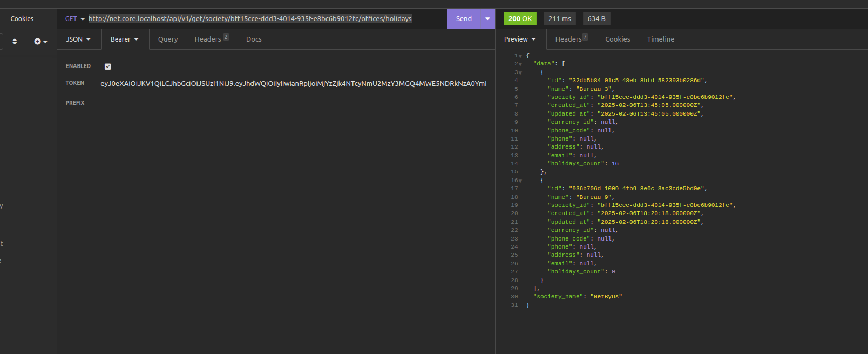The width and height of the screenshot is (868, 354).
Task: Click the sort arrows icon in sidebar
Action: (x=15, y=41)
